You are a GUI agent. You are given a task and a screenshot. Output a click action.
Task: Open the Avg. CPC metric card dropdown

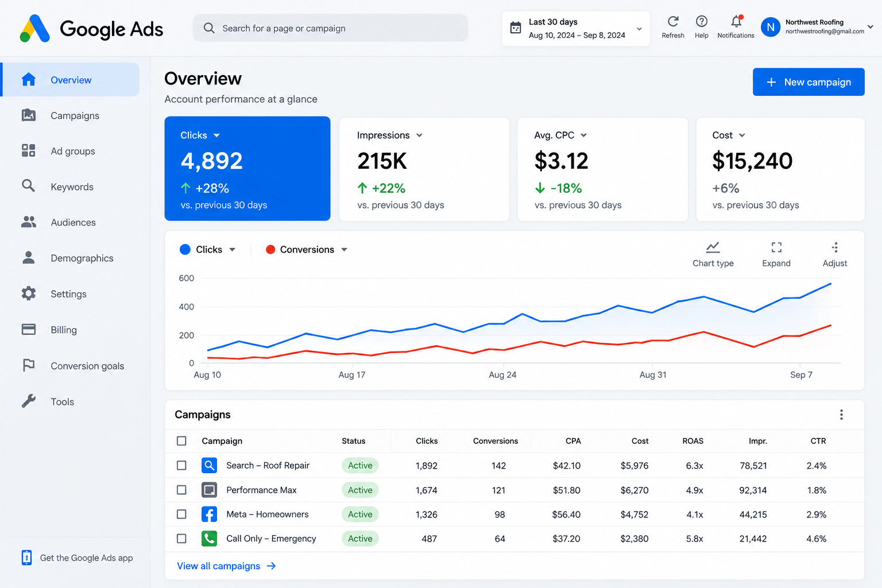[583, 136]
